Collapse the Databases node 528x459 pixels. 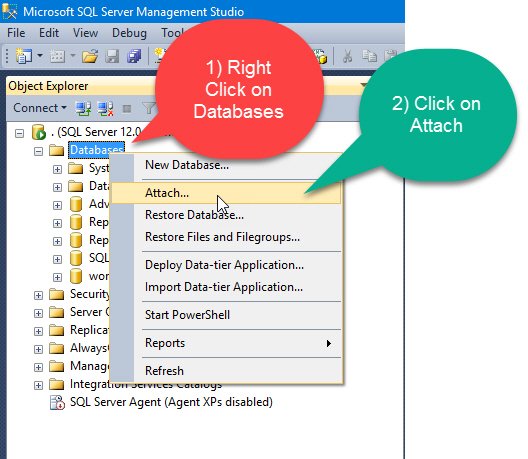pyautogui.click(x=38, y=152)
